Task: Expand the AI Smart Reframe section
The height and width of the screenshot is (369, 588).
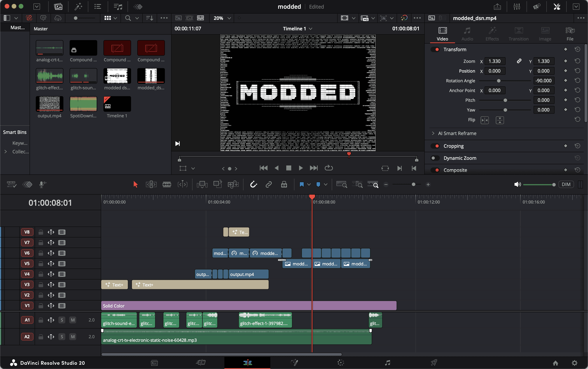Action: point(433,133)
